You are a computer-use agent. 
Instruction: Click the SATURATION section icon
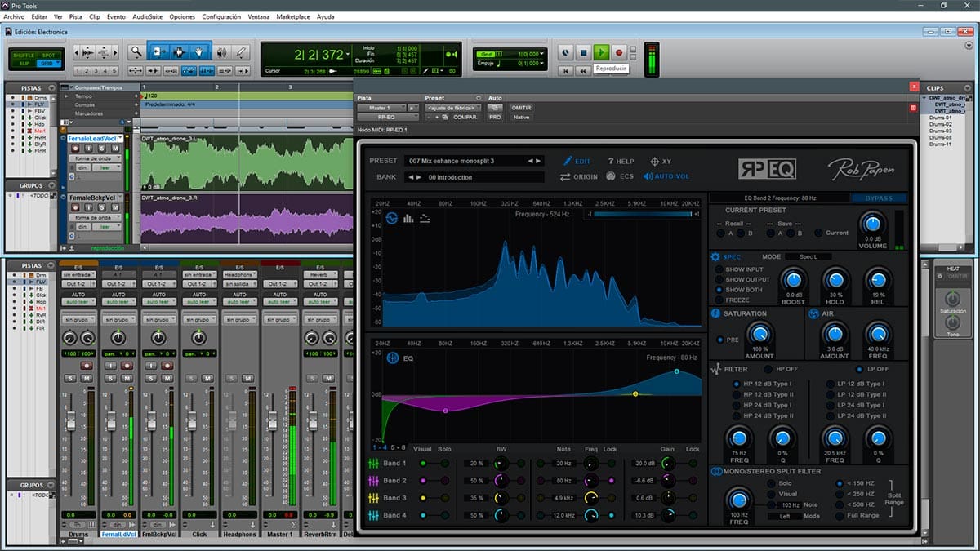[715, 313]
